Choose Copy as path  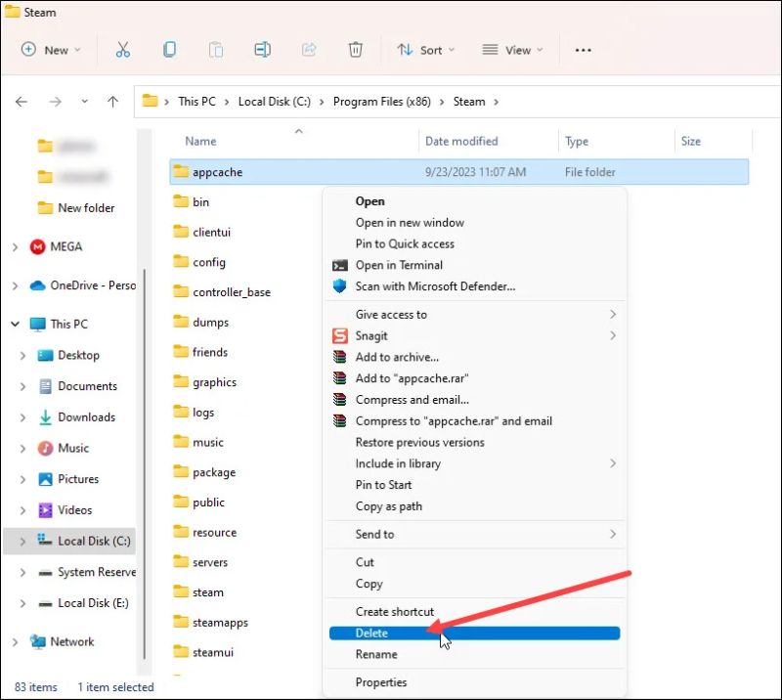click(x=474, y=505)
